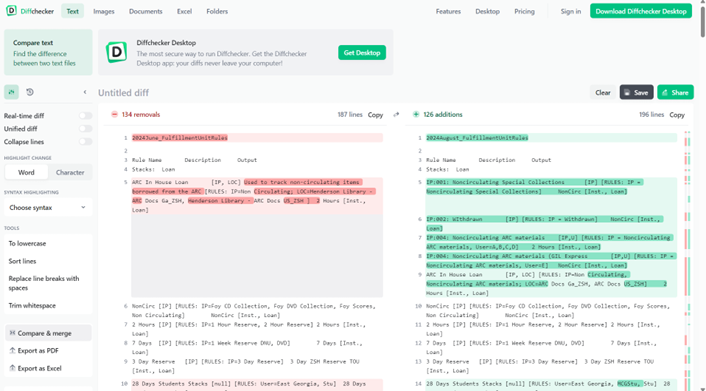Select Character highlight change mode
706x391 pixels.
coord(70,173)
